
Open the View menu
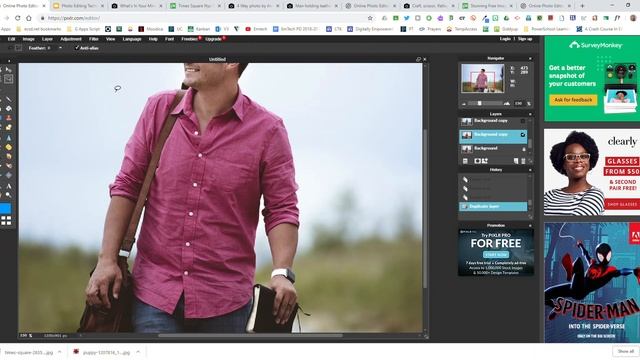pos(111,39)
